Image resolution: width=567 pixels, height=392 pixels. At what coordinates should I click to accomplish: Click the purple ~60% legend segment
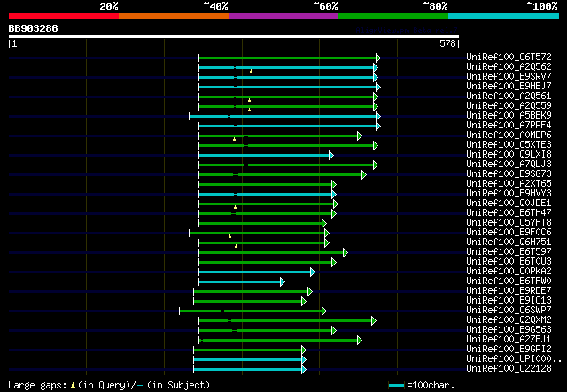283,16
